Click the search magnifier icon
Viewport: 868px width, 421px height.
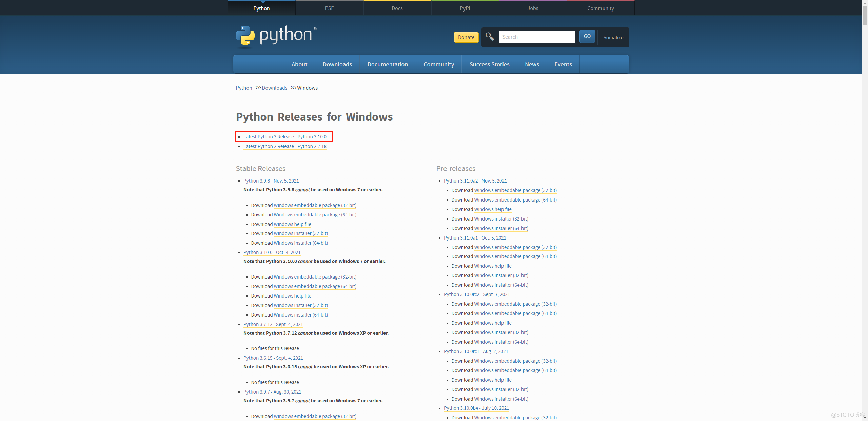pyautogui.click(x=489, y=37)
